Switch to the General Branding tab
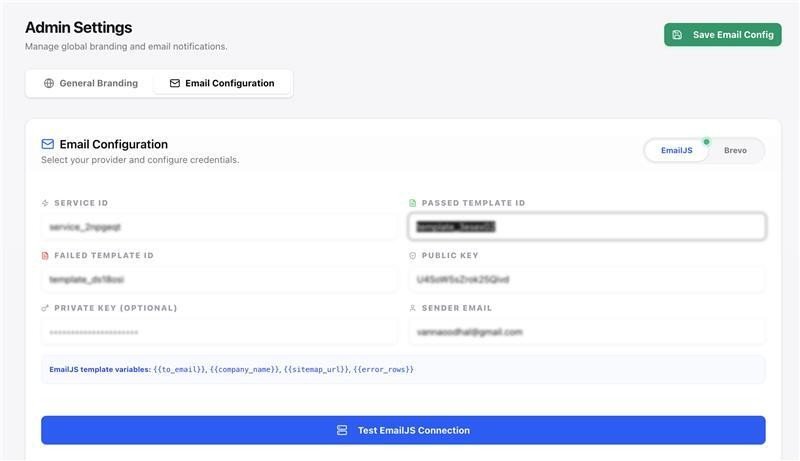This screenshot has height=461, width=800. (91, 83)
